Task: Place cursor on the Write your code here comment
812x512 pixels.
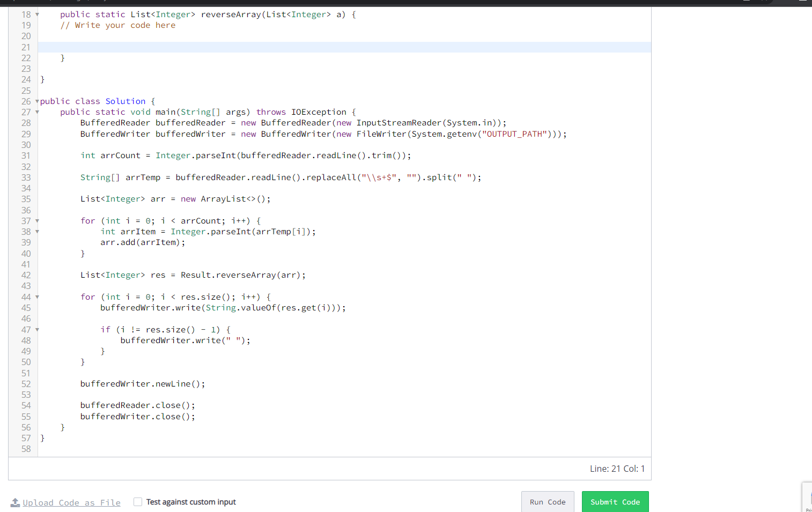Action: [118, 25]
